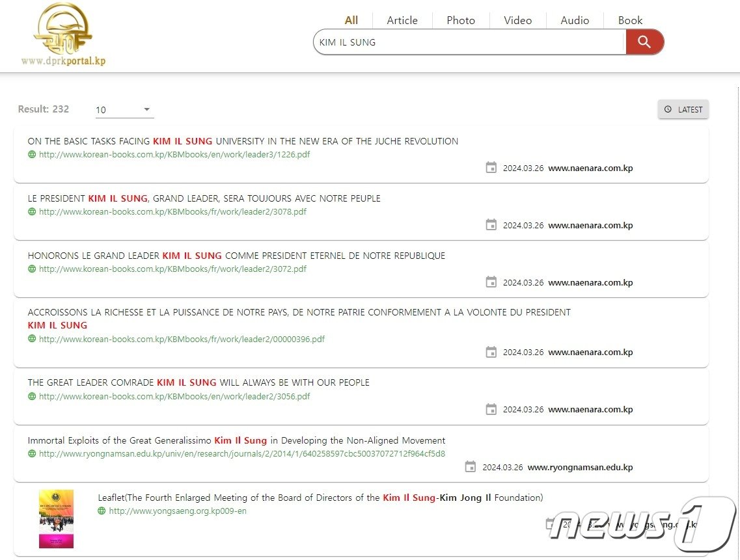This screenshot has height=560, width=740.
Task: Click globe icon beside 3078.pdf link
Action: point(32,212)
